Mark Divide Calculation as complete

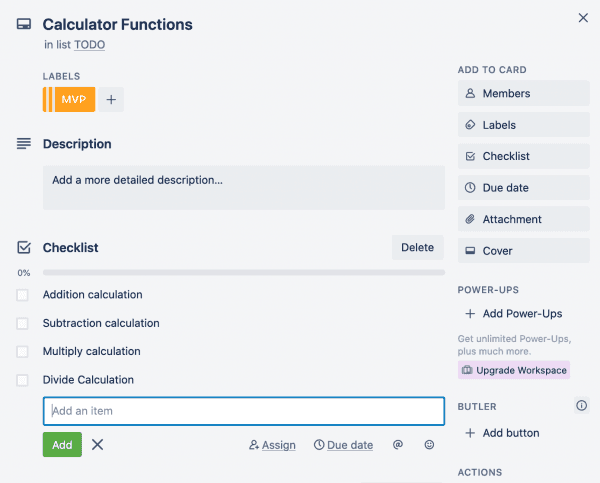23,380
